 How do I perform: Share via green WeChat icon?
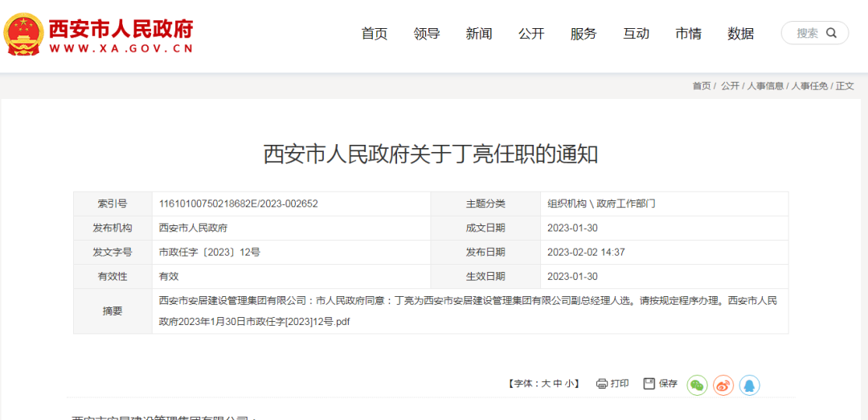[x=697, y=385]
